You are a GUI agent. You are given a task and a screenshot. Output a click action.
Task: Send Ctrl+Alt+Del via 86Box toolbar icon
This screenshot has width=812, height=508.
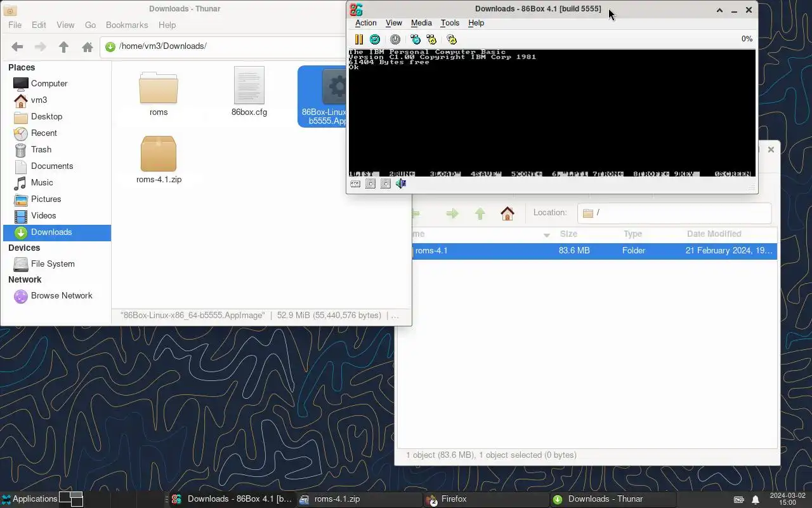416,39
